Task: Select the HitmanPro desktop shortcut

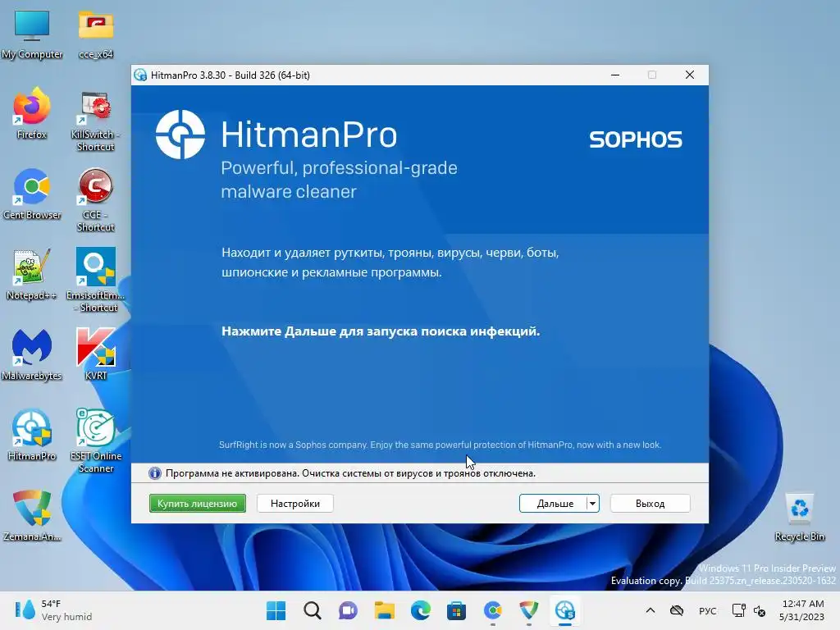Action: tap(32, 435)
